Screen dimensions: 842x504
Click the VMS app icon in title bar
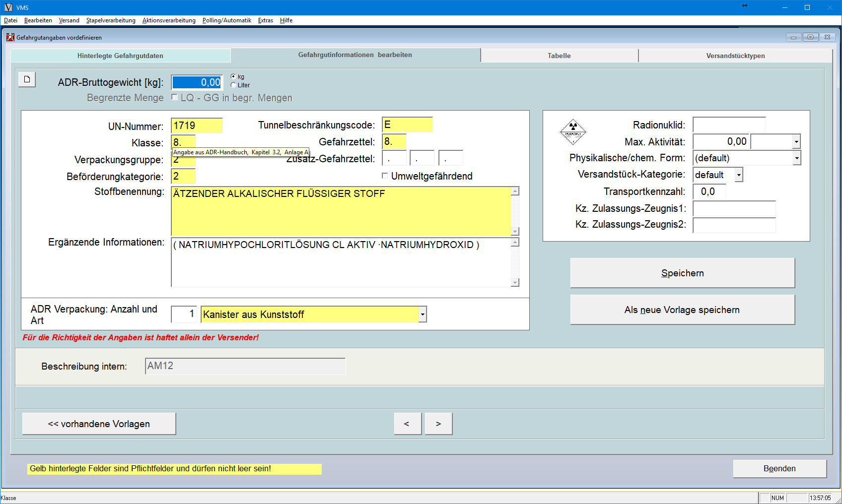(x=8, y=7)
